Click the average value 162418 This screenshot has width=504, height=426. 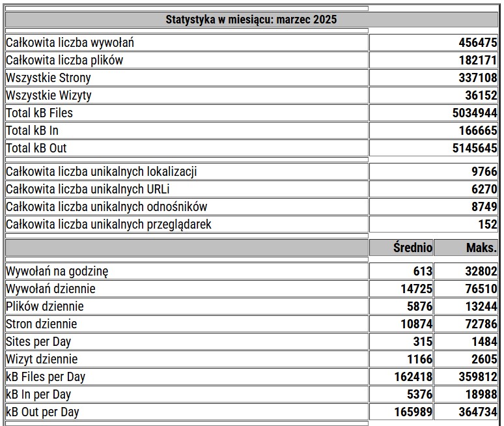click(x=413, y=376)
